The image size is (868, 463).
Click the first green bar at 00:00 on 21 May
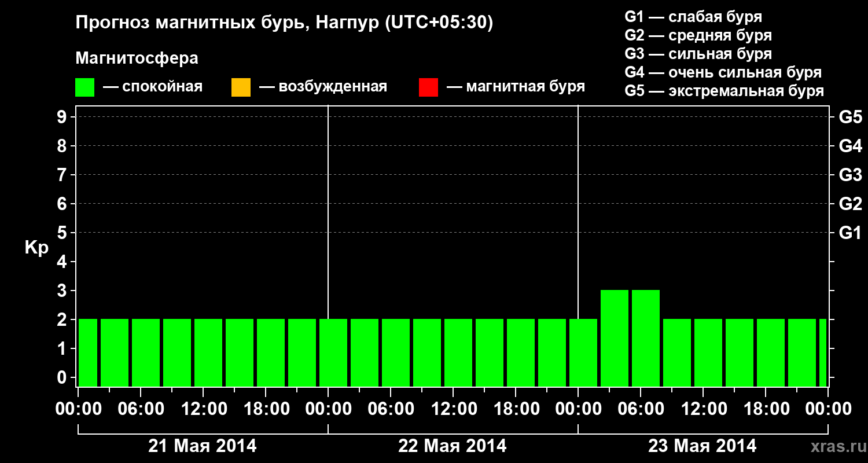pyautogui.click(x=88, y=352)
